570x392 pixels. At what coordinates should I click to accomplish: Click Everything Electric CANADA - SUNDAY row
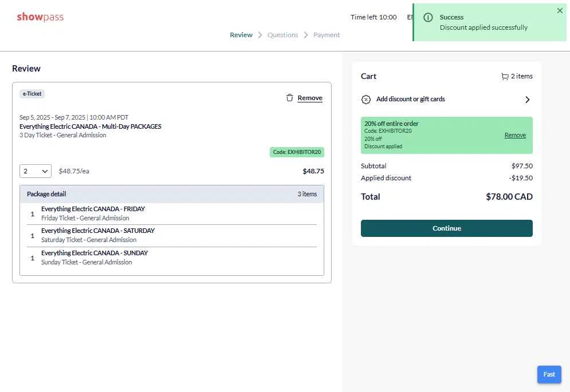click(x=172, y=258)
